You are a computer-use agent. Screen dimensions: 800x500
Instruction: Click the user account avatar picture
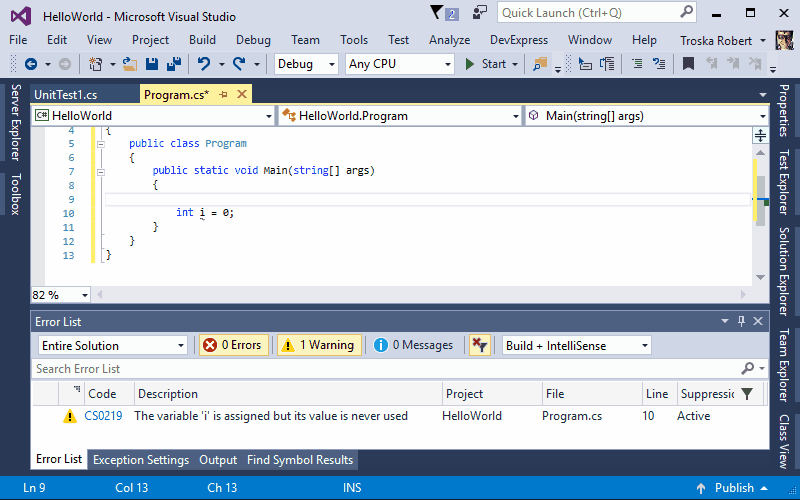[x=784, y=40]
